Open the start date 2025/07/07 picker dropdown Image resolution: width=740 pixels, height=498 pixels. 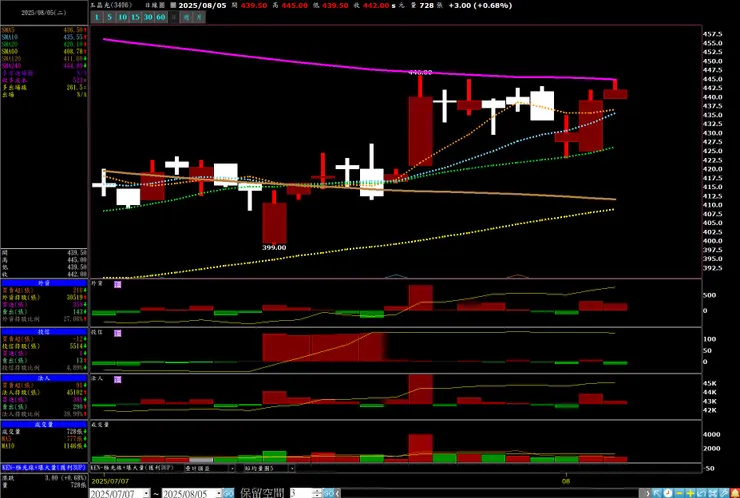point(146,493)
